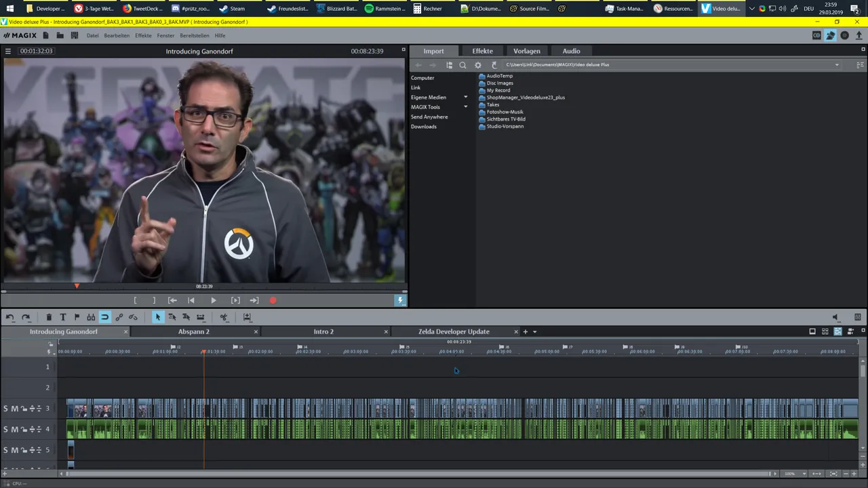This screenshot has height=488, width=868.
Task: Redo the last undone edit
Action: 26,317
